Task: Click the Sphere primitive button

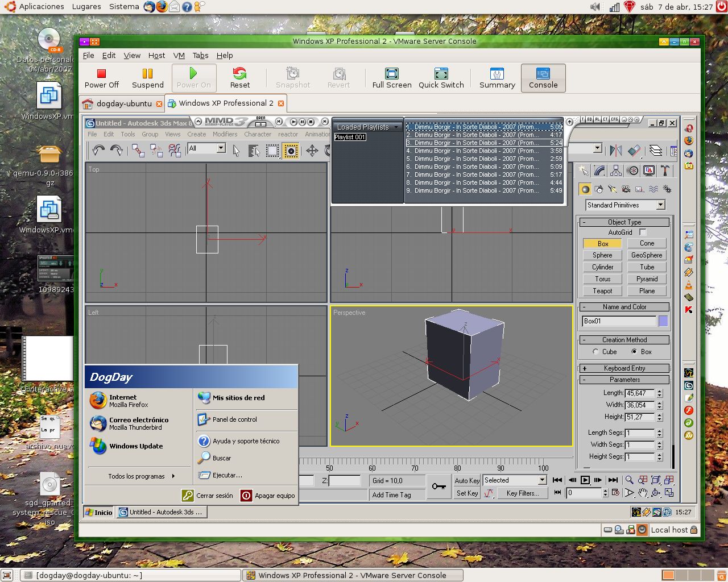Action: (603, 255)
